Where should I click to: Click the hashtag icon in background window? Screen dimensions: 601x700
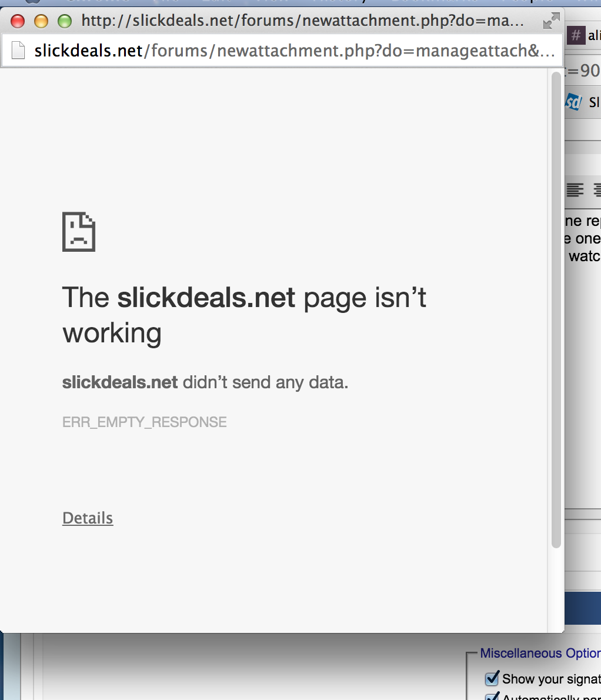576,35
